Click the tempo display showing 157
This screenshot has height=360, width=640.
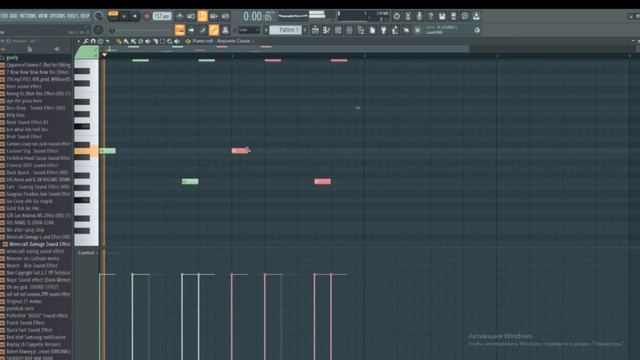pos(162,16)
